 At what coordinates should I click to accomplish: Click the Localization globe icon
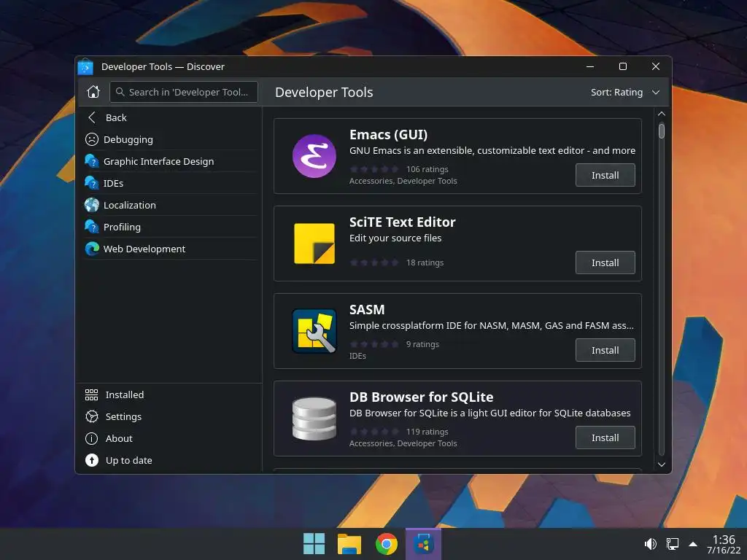91,205
